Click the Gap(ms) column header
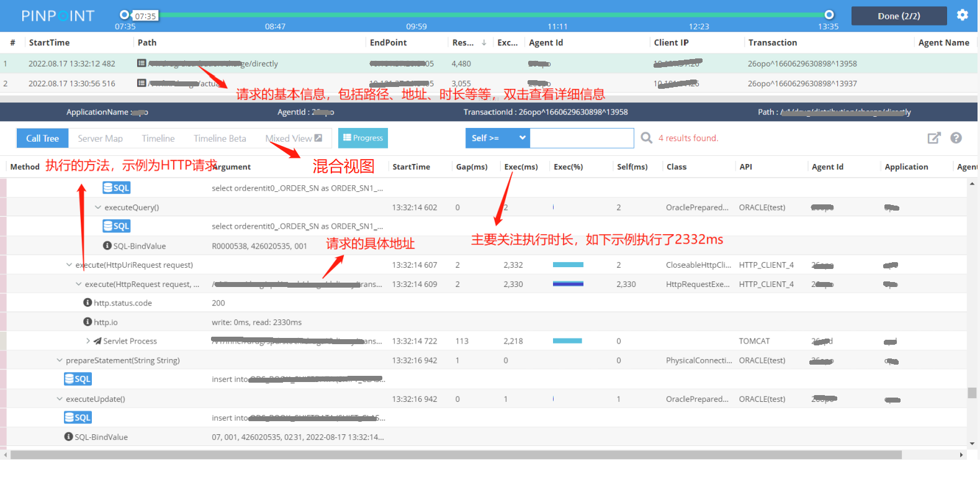The height and width of the screenshot is (492, 980). click(472, 167)
